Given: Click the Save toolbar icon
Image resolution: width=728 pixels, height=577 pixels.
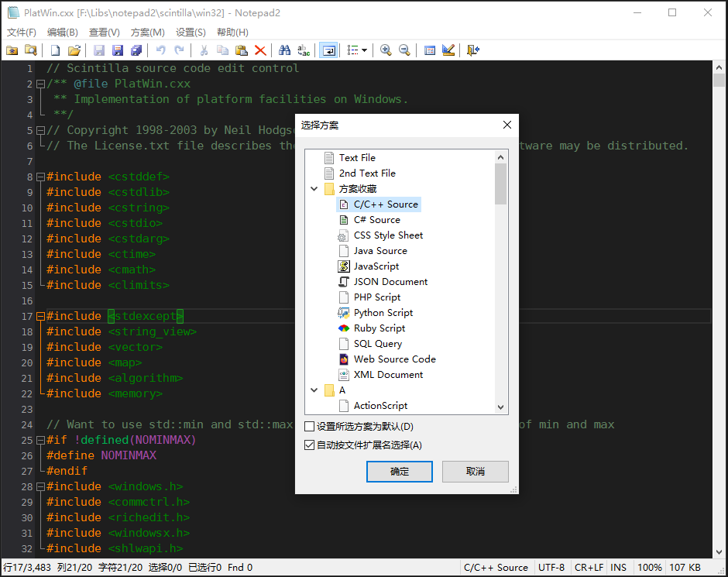Looking at the screenshot, I should coord(99,50).
